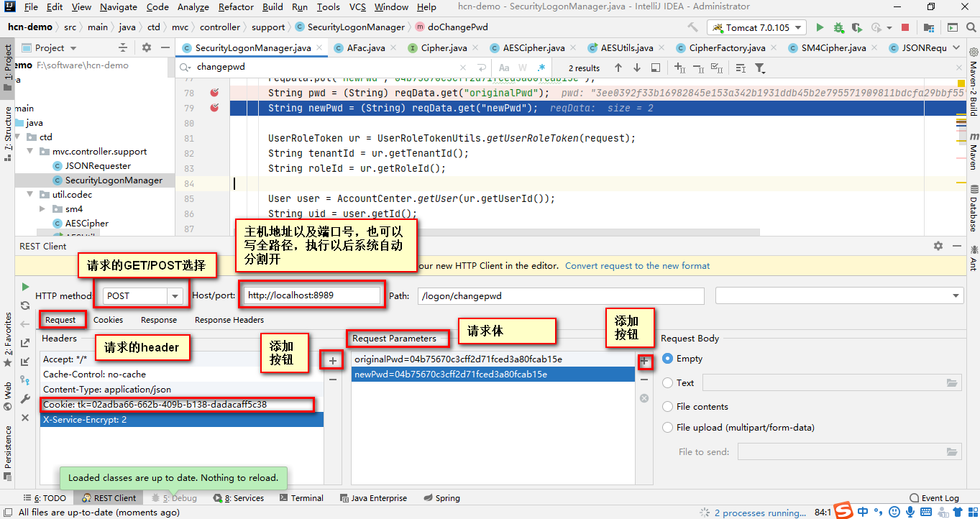Run the request with the green play icon
The width and height of the screenshot is (980, 519).
pyautogui.click(x=25, y=285)
